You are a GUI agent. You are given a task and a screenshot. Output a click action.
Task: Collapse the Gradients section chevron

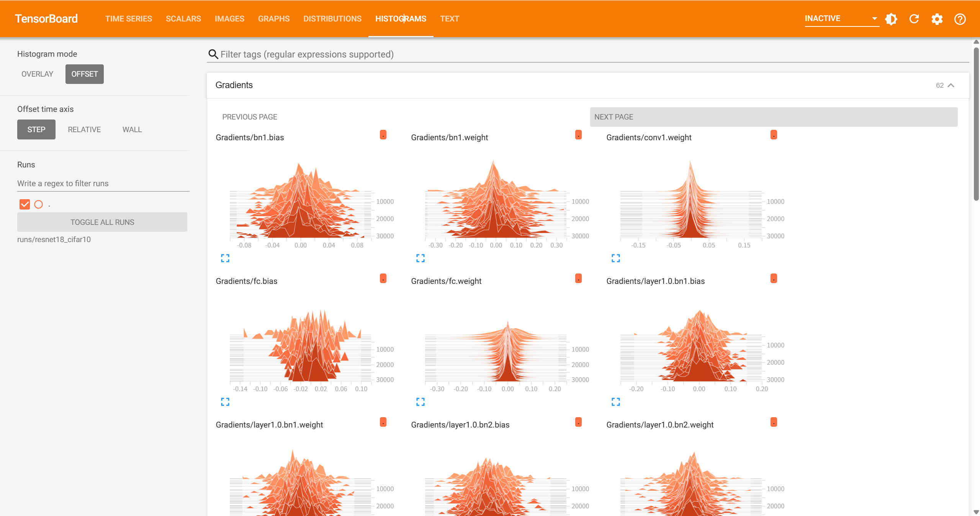(951, 85)
